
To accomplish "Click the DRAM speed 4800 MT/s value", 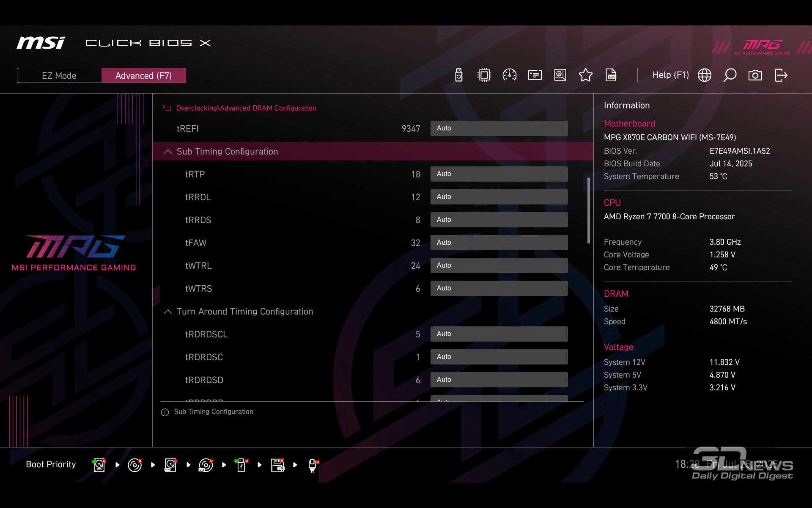I will point(728,322).
